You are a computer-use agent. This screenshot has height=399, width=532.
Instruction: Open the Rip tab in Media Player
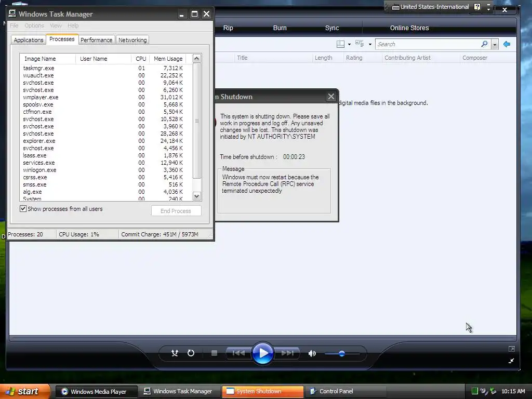pos(228,28)
